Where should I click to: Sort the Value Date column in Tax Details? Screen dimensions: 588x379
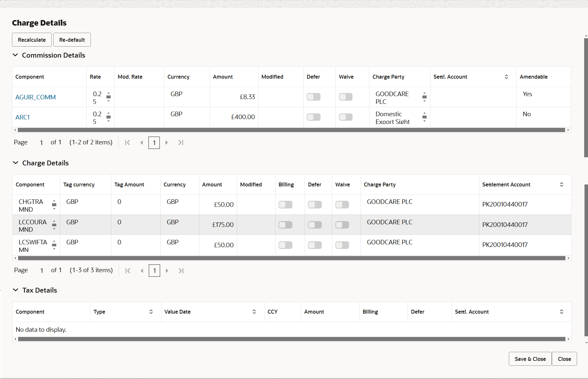point(254,312)
